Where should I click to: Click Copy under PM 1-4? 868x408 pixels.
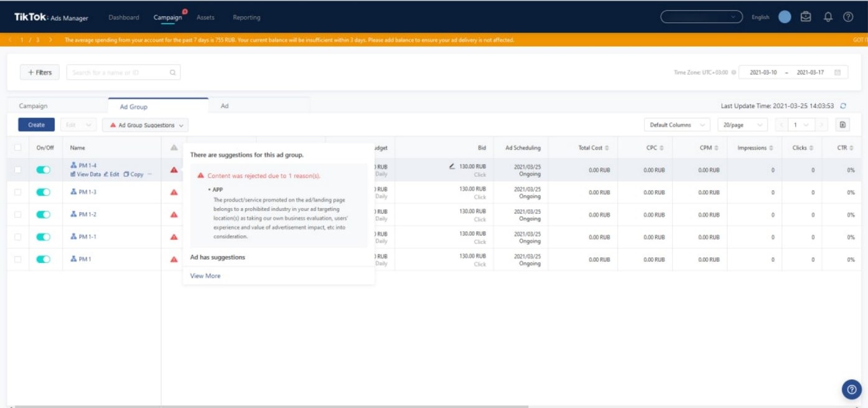coord(133,174)
